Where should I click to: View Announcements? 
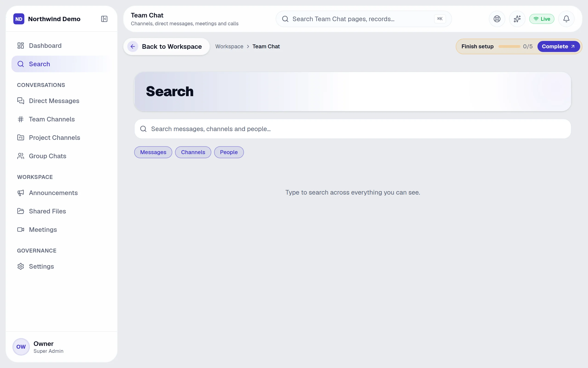pos(62,193)
